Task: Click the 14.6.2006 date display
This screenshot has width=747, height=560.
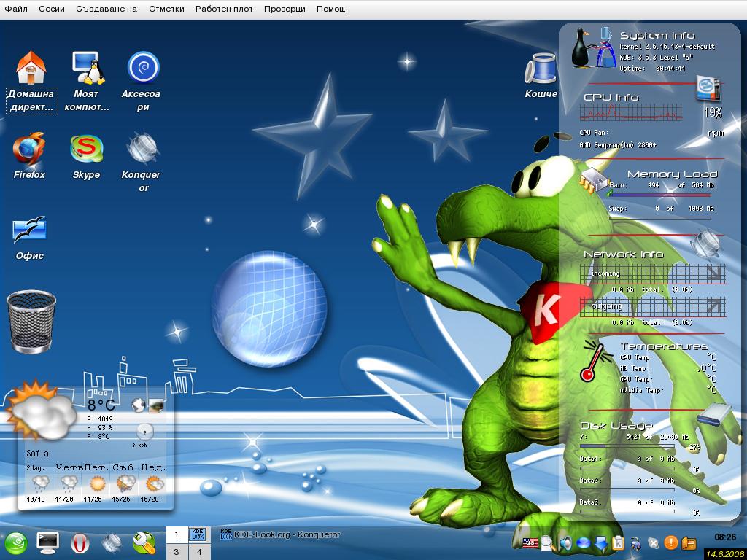Action: (725, 554)
